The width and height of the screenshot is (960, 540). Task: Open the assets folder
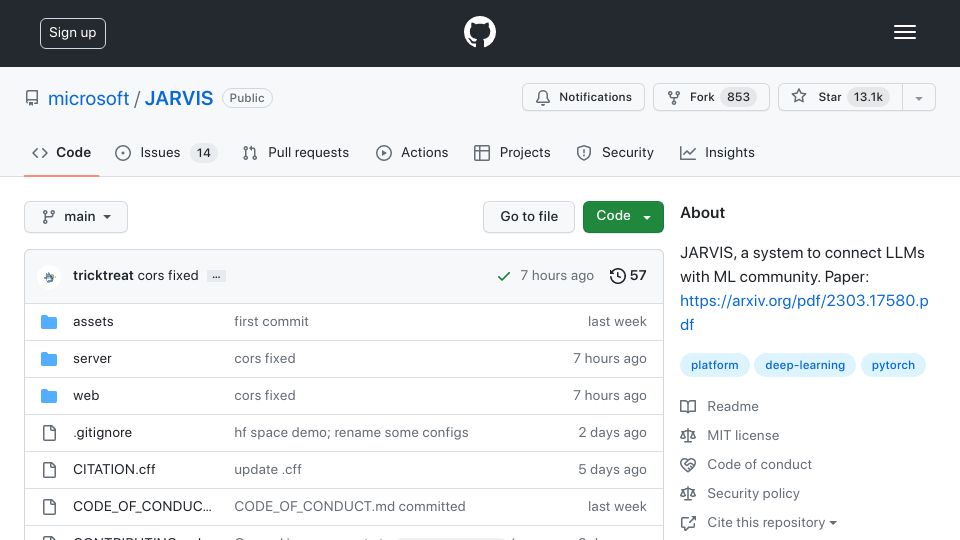pyautogui.click(x=93, y=321)
